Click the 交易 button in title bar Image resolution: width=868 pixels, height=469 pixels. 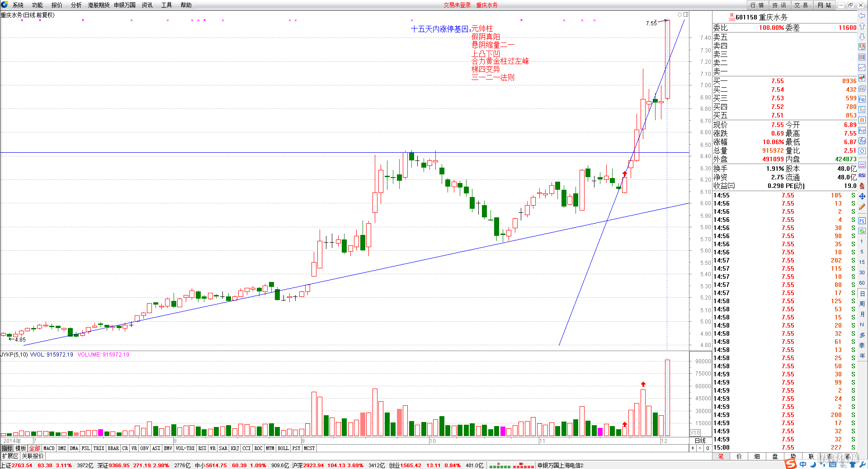(801, 5)
